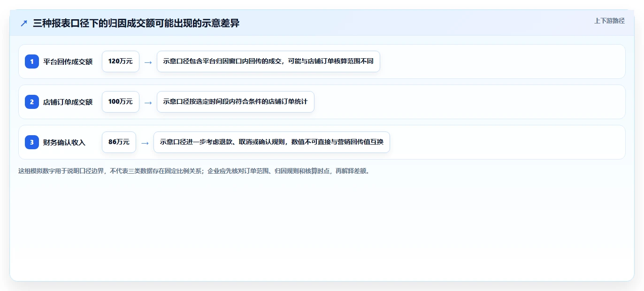Screen dimensions: 644x291
Task: Click step number badge 3
Action: tap(32, 142)
